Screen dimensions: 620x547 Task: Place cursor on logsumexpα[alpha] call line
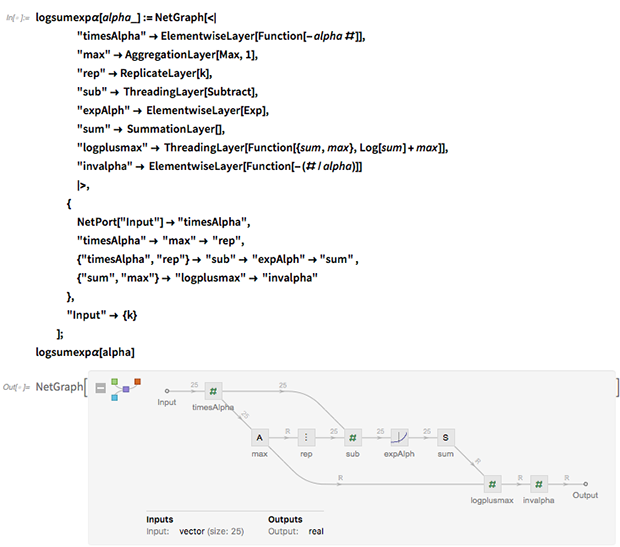(84, 352)
